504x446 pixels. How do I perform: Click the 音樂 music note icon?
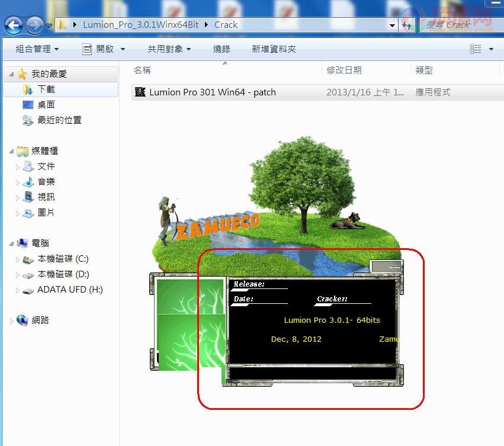(28, 182)
